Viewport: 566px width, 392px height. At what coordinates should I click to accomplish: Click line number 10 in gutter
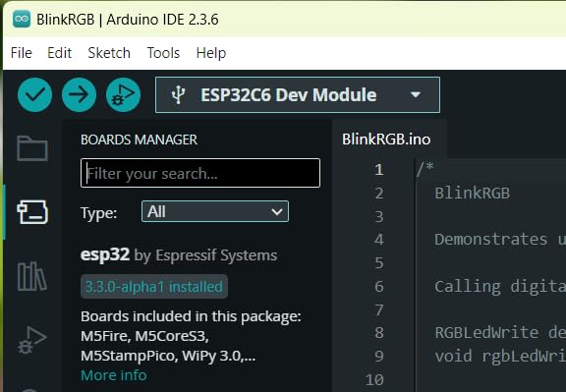pos(374,380)
